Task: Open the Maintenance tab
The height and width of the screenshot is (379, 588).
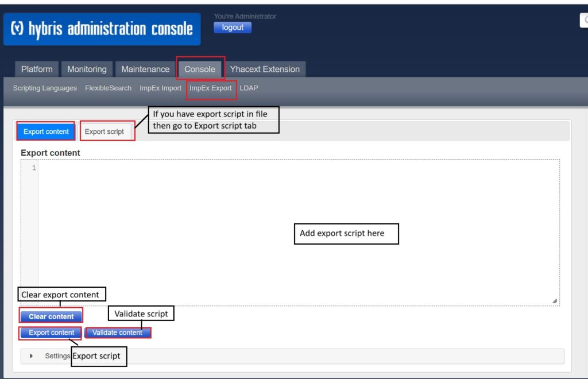Action: pos(145,69)
